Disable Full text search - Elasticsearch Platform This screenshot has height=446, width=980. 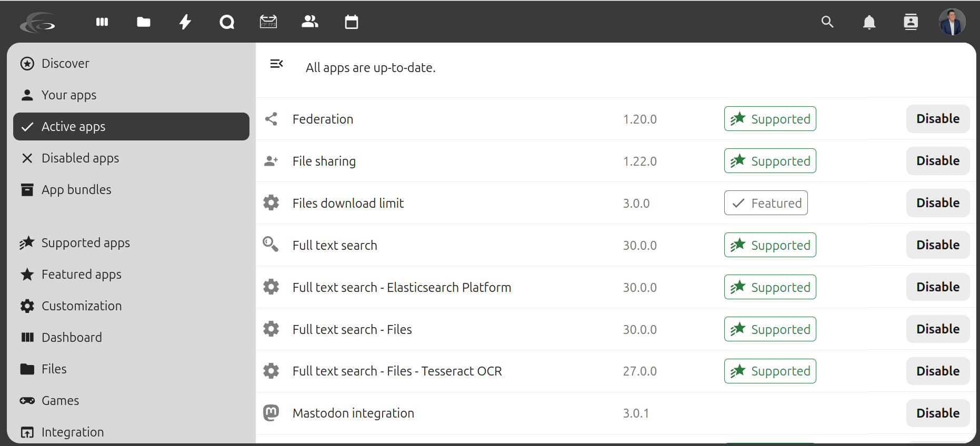(x=938, y=287)
